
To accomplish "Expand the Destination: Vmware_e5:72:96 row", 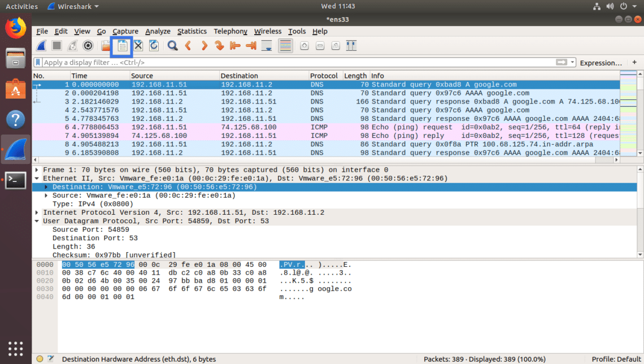I will coord(46,187).
